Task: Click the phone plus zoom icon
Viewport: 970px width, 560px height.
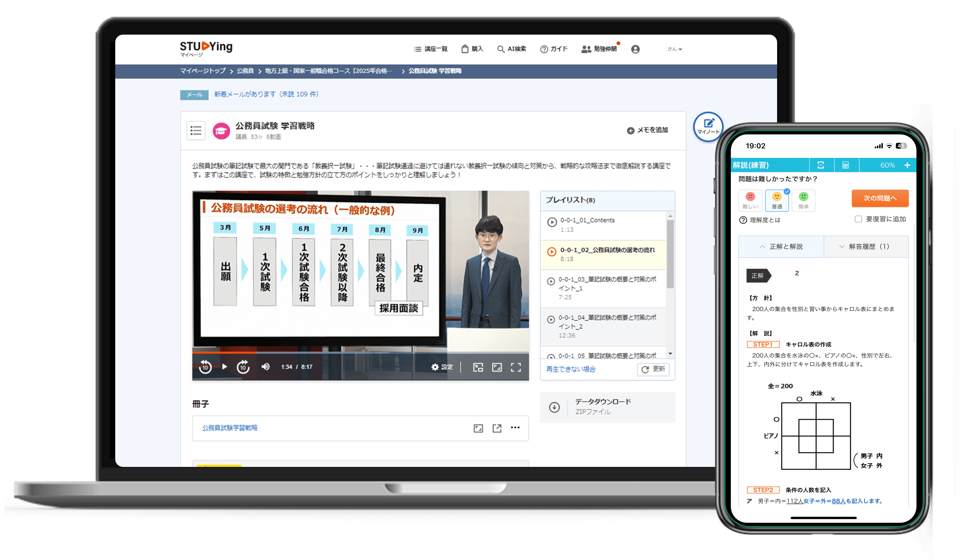Action: 907,165
